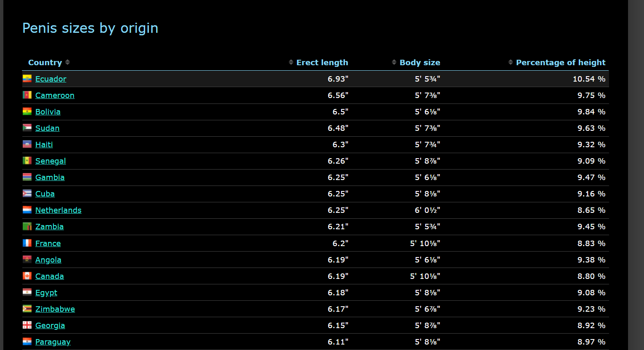This screenshot has width=644, height=350.
Task: Open the Cuba link
Action: tap(45, 194)
